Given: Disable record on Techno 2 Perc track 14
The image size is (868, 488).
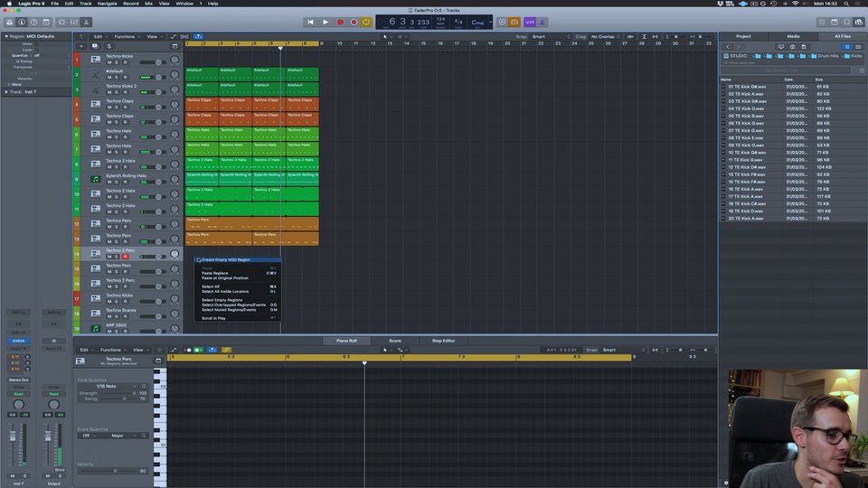Looking at the screenshot, I should (126, 257).
